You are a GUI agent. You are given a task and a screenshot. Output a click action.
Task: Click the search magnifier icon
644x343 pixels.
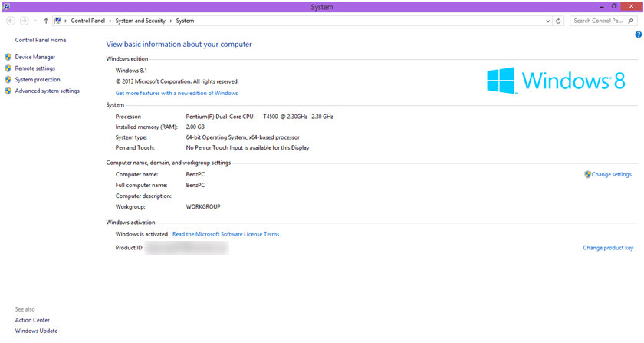point(631,21)
